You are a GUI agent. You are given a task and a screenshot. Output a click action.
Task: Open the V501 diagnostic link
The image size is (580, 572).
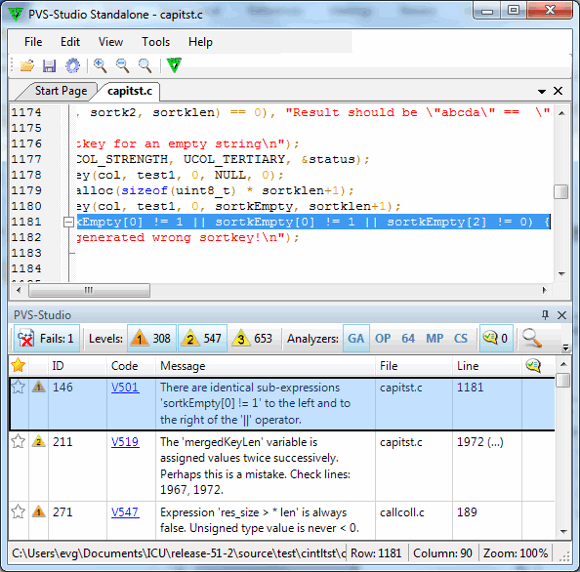click(x=125, y=387)
